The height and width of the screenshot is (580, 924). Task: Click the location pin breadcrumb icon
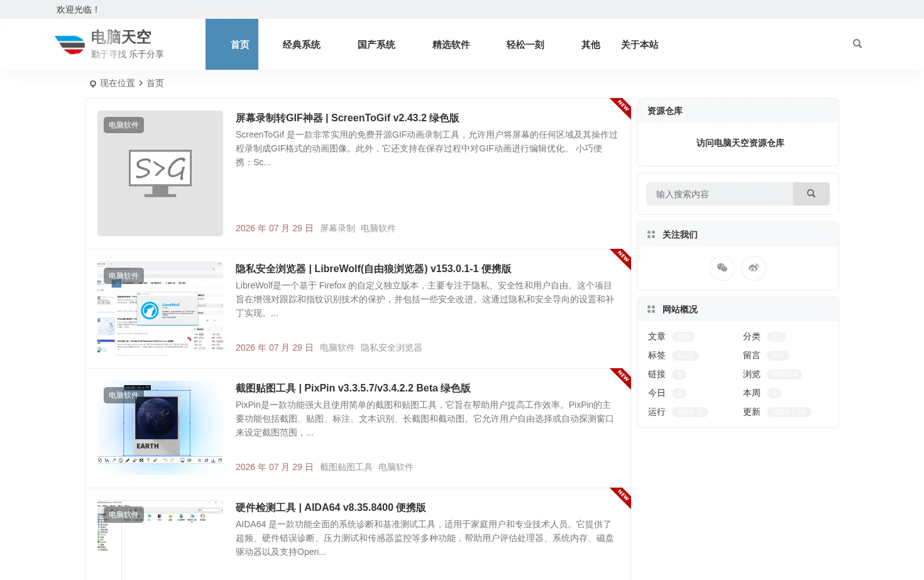click(x=93, y=84)
